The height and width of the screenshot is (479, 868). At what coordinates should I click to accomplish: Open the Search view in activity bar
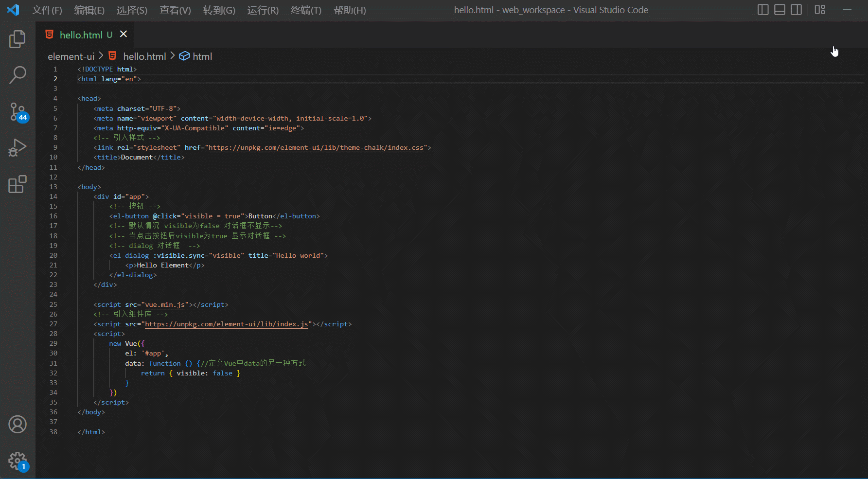18,75
